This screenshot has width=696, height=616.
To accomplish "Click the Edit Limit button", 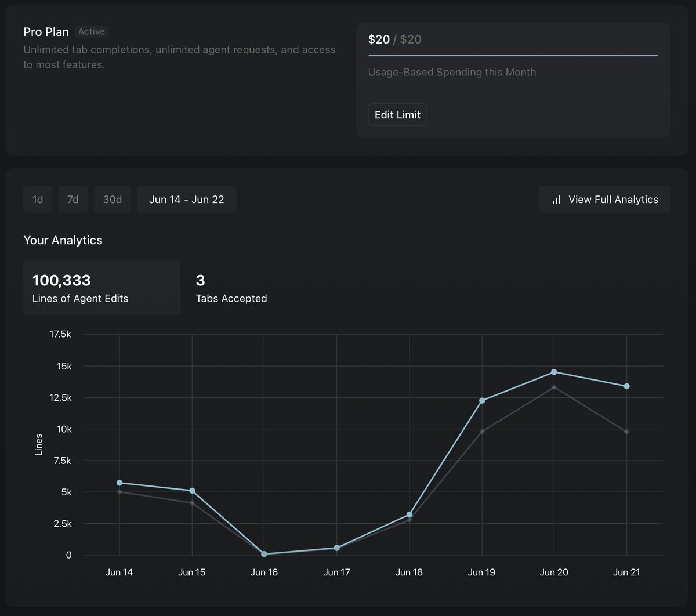I will pyautogui.click(x=397, y=114).
